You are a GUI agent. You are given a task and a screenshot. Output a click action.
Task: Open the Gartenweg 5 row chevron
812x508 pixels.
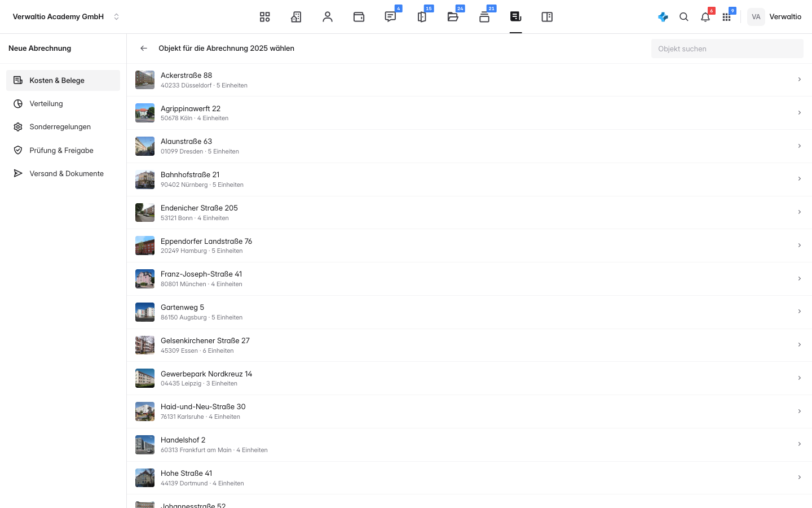click(800, 312)
